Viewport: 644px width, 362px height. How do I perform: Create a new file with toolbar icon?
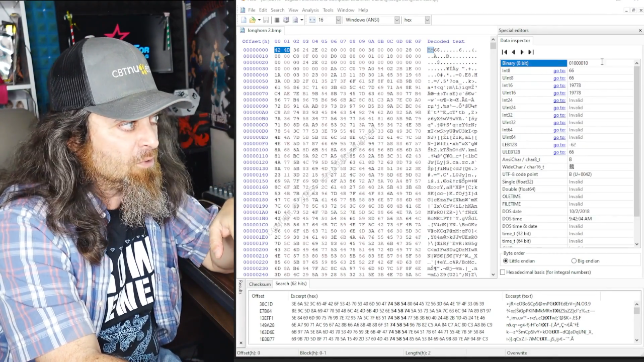pos(244,20)
